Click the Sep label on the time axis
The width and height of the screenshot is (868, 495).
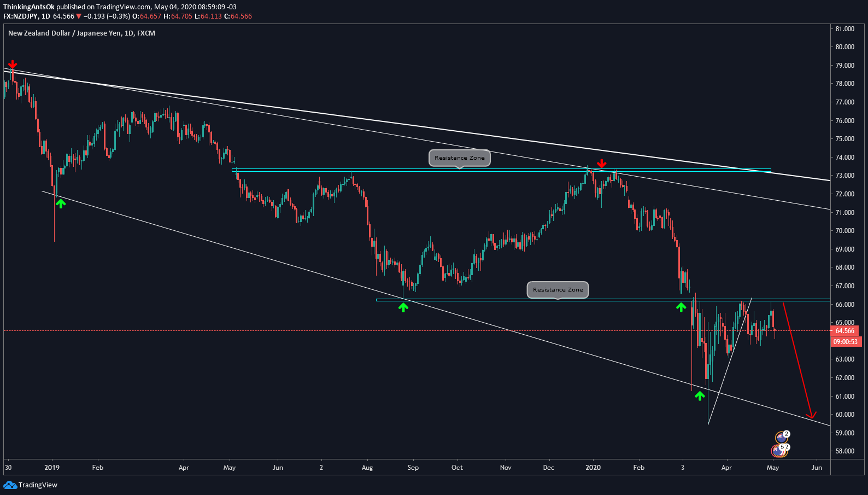pos(413,468)
